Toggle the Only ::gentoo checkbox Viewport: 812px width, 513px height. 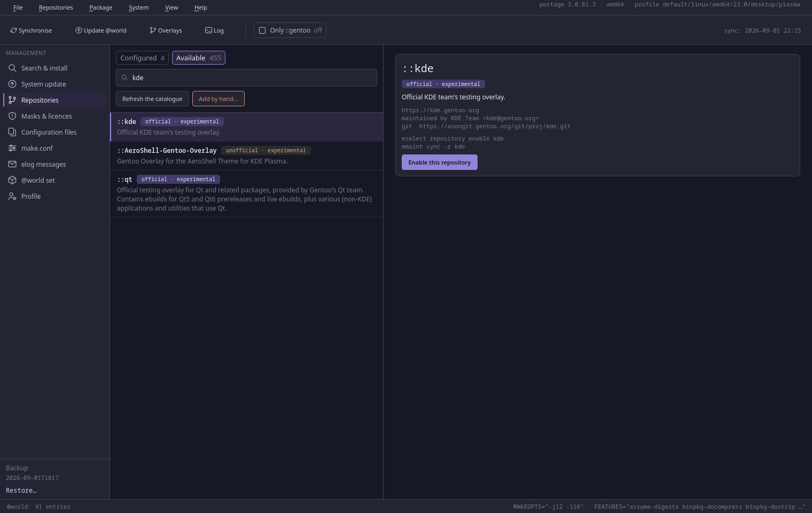click(262, 30)
